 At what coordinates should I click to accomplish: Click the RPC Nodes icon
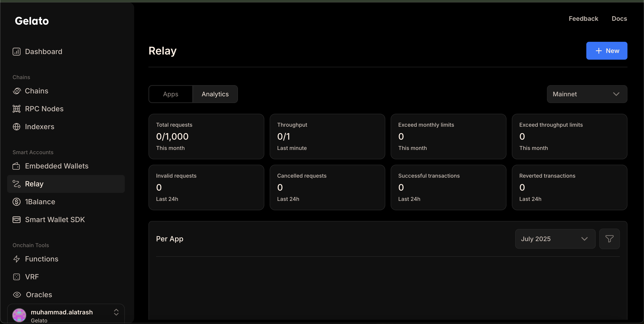pos(17,109)
